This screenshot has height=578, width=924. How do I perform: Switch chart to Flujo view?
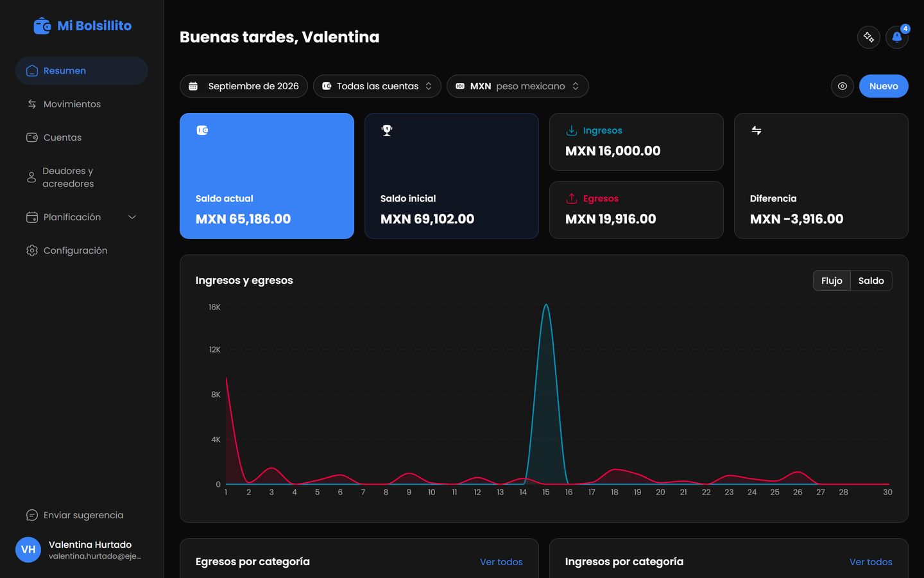coord(832,281)
